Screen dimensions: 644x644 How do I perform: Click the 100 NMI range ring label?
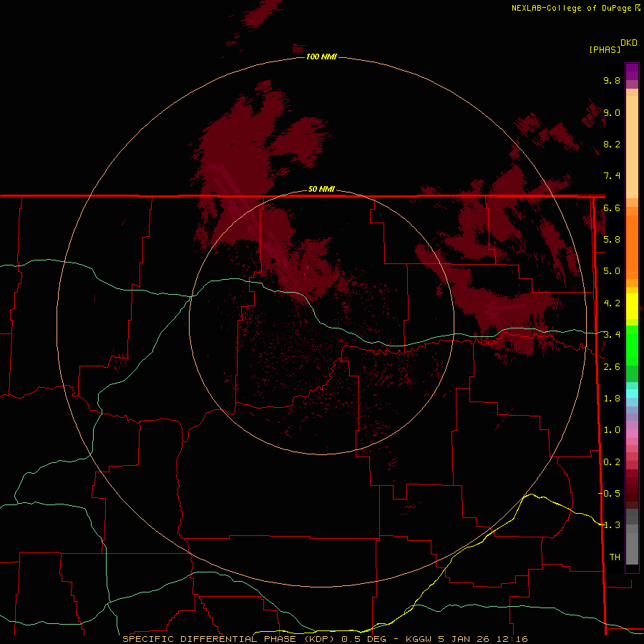(x=321, y=57)
